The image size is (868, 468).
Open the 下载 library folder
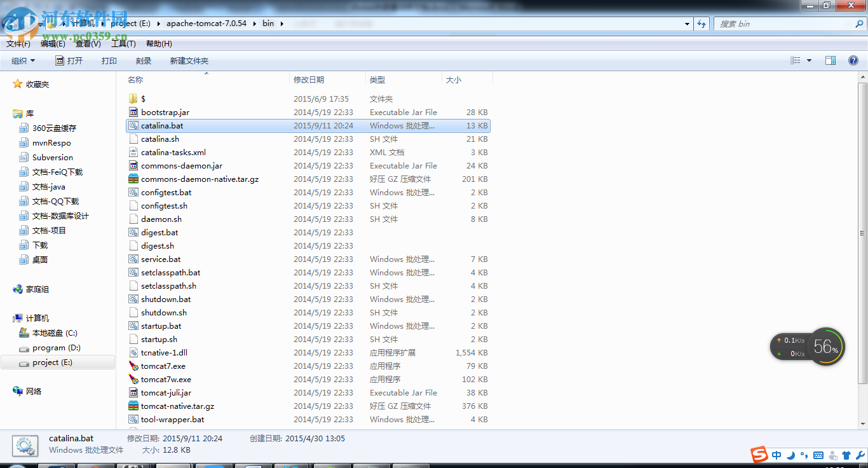[x=40, y=245]
